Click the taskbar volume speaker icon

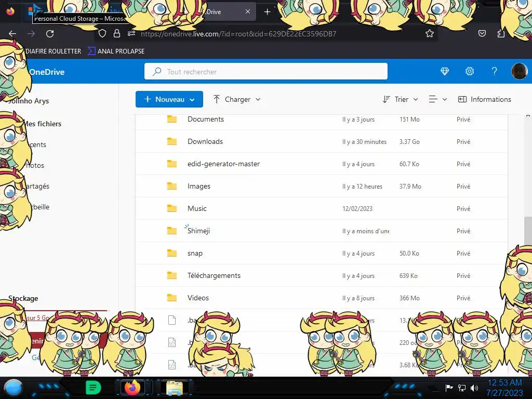click(474, 388)
